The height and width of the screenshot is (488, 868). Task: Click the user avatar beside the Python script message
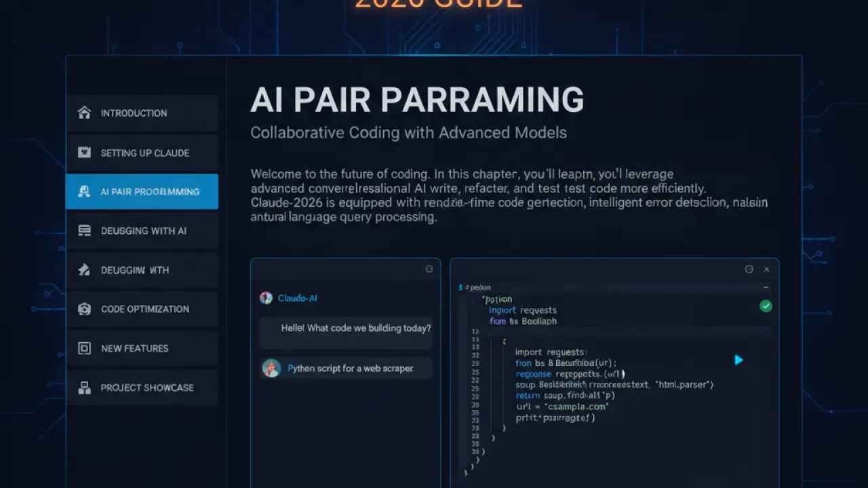[271, 368]
